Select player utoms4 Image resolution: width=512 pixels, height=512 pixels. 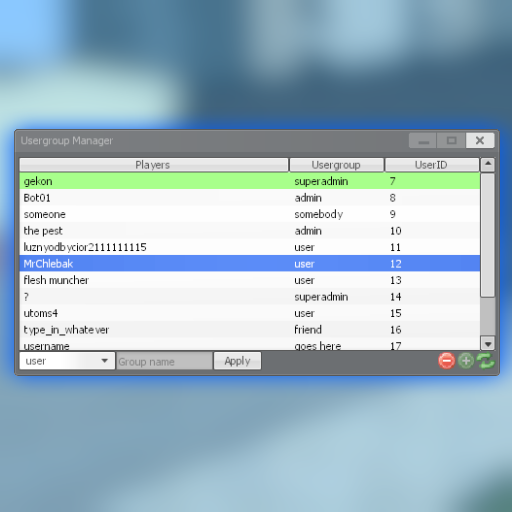(250, 313)
